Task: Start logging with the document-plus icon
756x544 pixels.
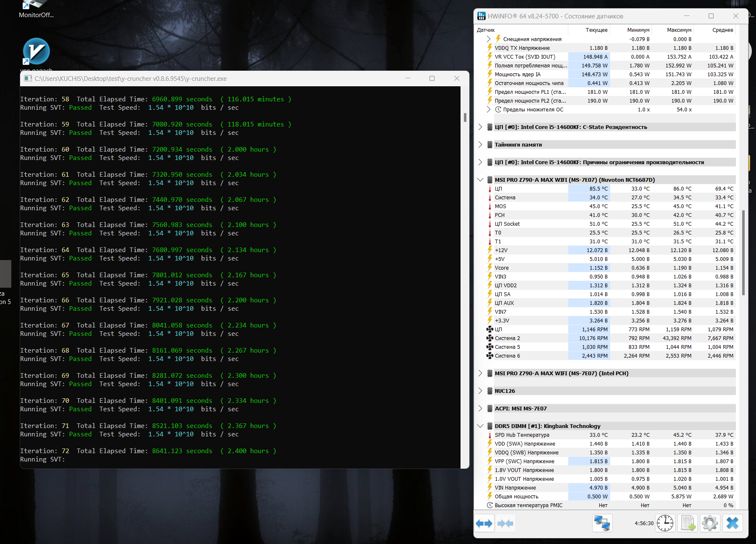Action: (688, 523)
